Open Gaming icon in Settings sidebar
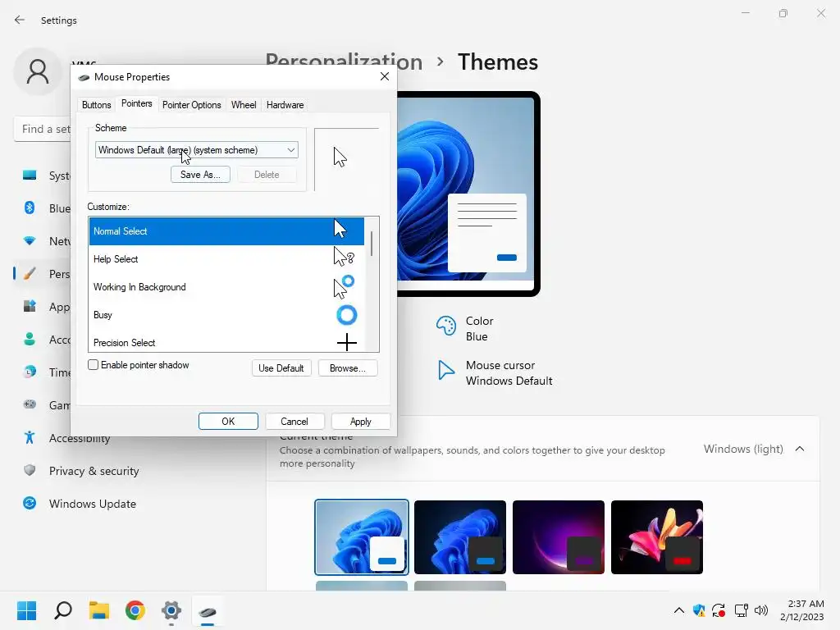This screenshot has width=840, height=630. click(x=30, y=404)
